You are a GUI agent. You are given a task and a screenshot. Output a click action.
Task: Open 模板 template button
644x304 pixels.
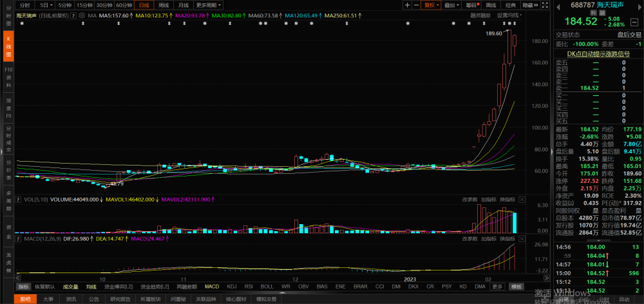pyautogui.click(x=516, y=287)
